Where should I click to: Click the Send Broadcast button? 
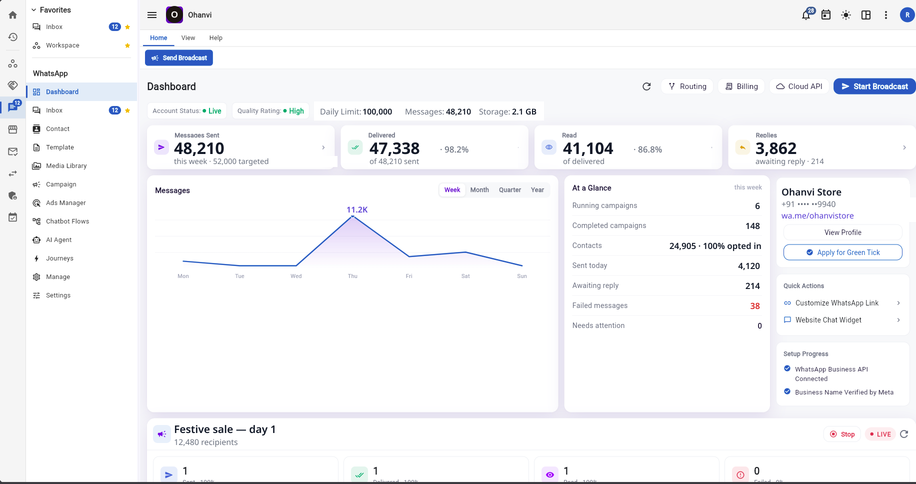pyautogui.click(x=179, y=58)
